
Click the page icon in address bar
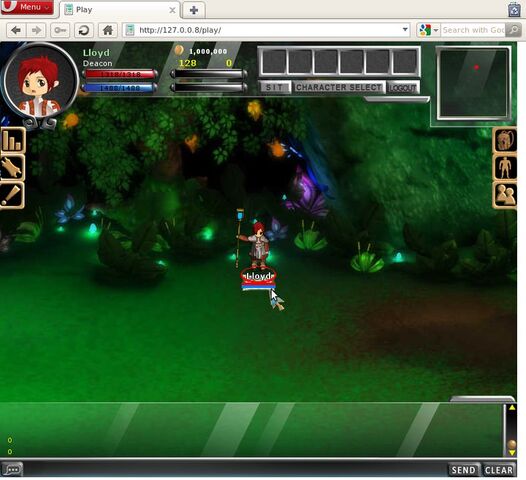click(129, 30)
